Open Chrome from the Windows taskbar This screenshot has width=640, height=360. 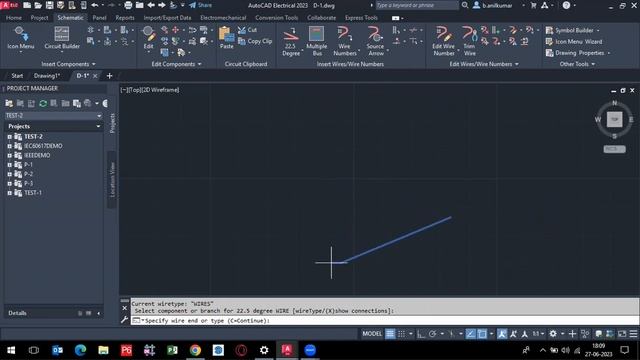tap(195, 350)
